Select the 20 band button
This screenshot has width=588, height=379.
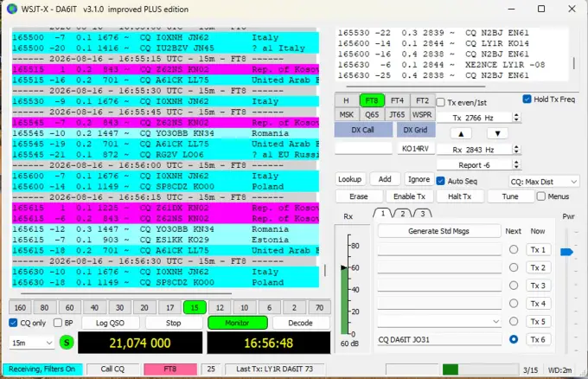pos(144,308)
